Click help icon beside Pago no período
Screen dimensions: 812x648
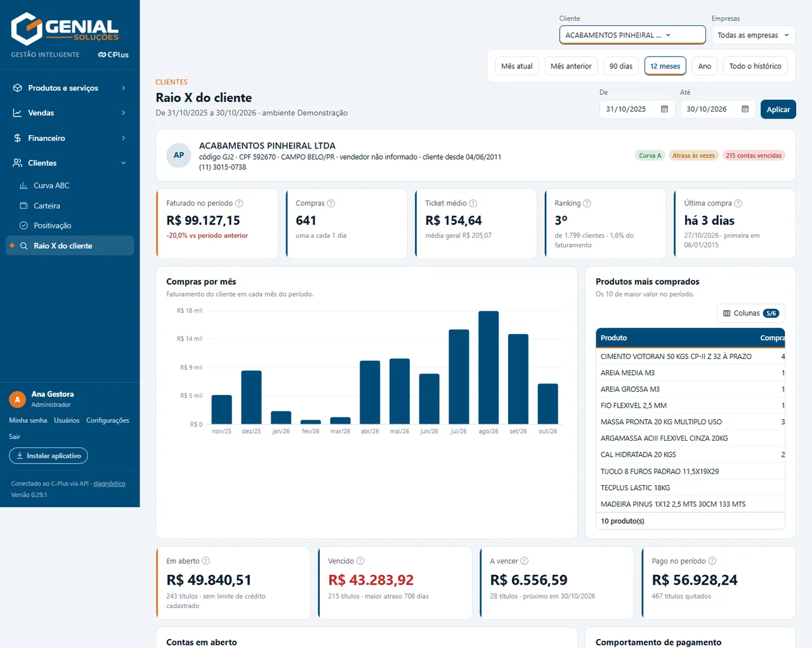click(x=712, y=561)
